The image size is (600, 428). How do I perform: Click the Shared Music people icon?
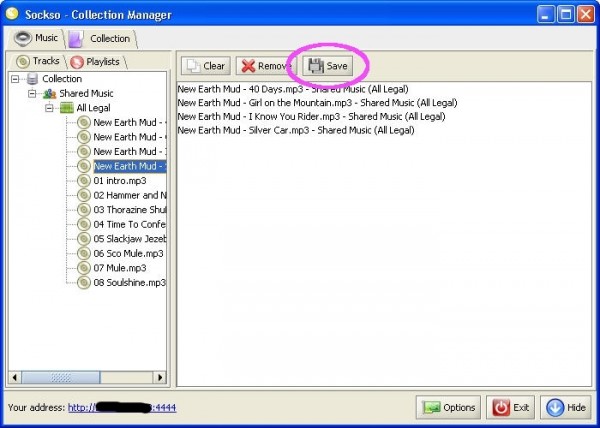[x=50, y=94]
